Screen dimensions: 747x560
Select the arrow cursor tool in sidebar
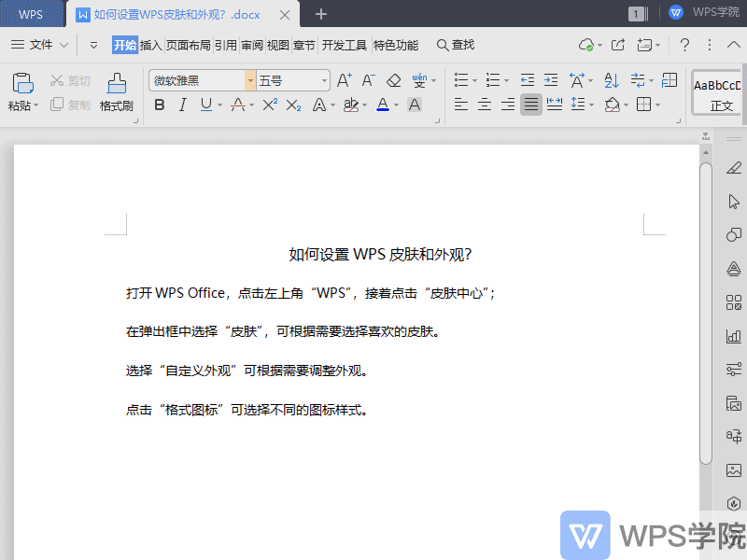[734, 202]
